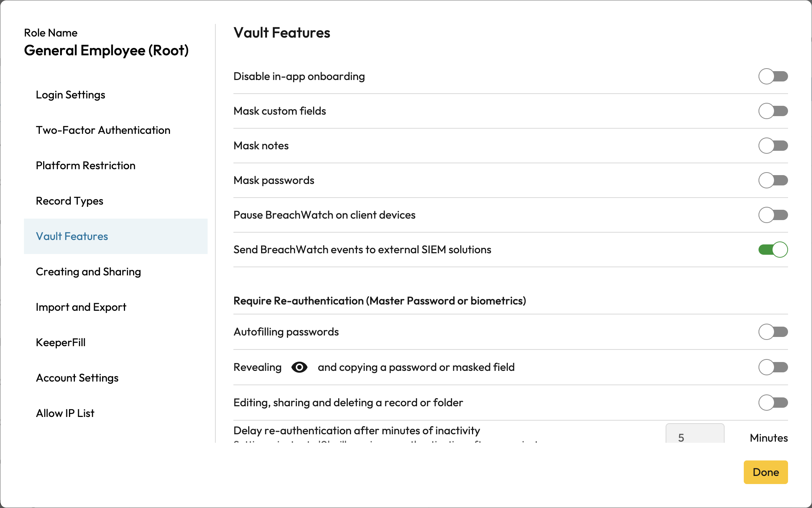Image resolution: width=812 pixels, height=508 pixels.
Task: Open Record Types settings
Action: coord(69,201)
